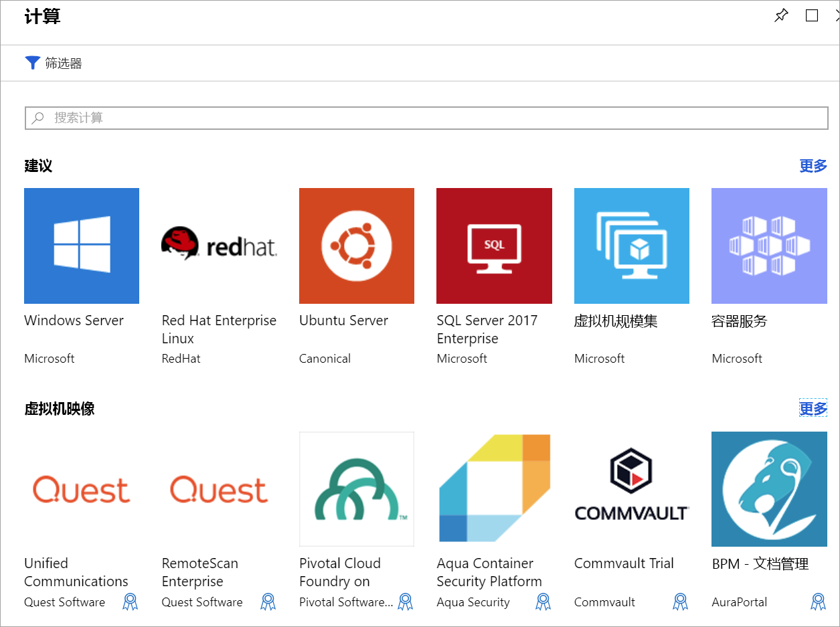840x627 pixels.
Task: Click the 建议 section heading
Action: (x=38, y=166)
